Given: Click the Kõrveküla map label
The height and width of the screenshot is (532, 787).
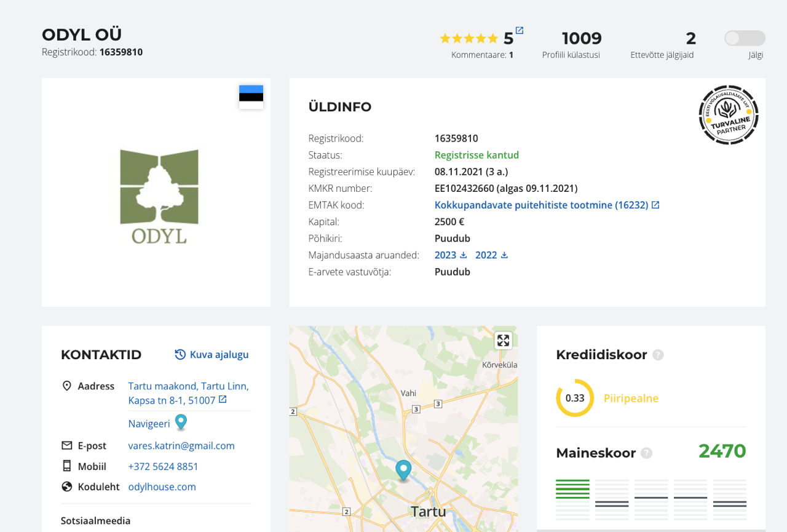Looking at the screenshot, I should click(499, 365).
